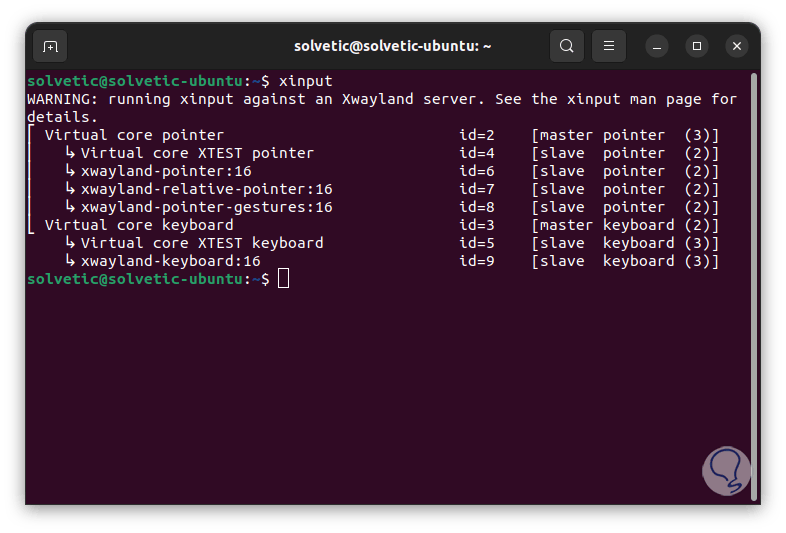Screen dimensions: 786x533
Task: Open a new terminal tab
Action: (x=50, y=46)
